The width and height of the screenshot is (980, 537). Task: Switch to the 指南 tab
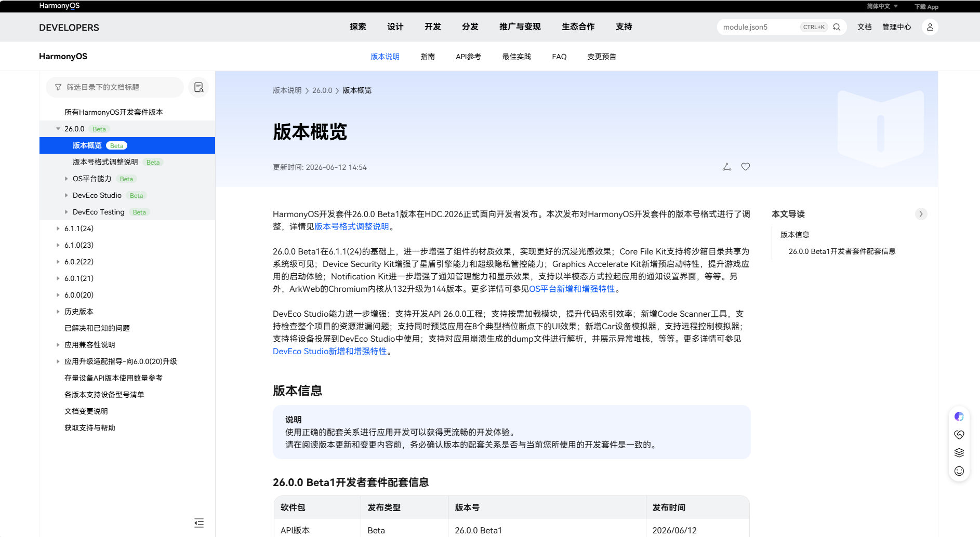[x=428, y=57]
